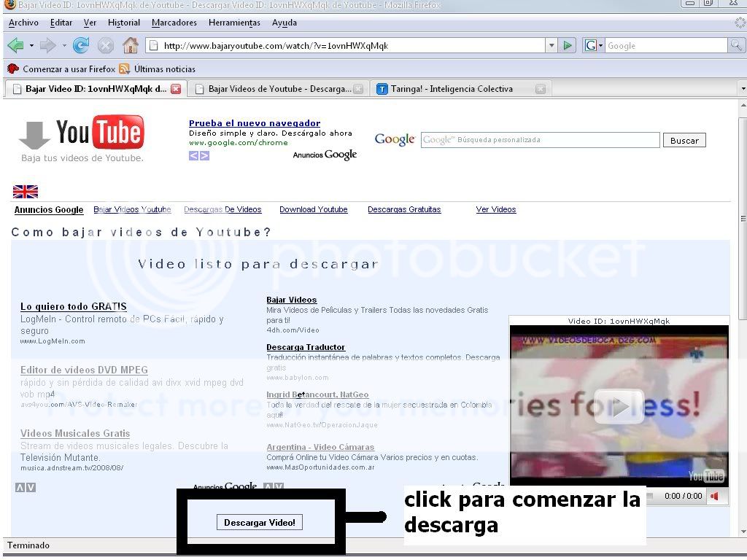Focus the toolbar Google search field

[x=666, y=46]
